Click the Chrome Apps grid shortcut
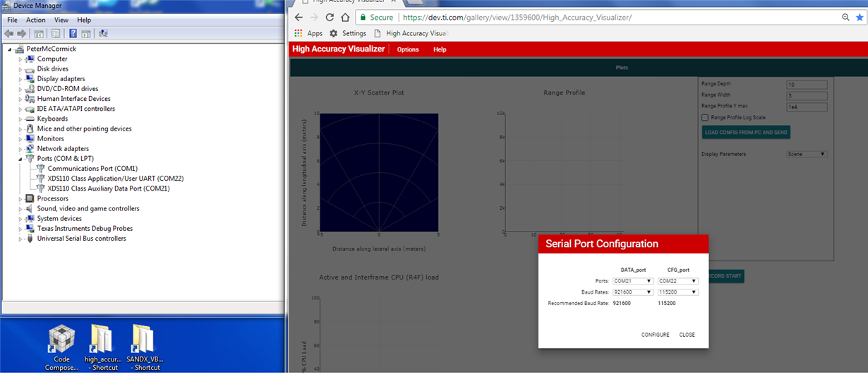 (308, 33)
